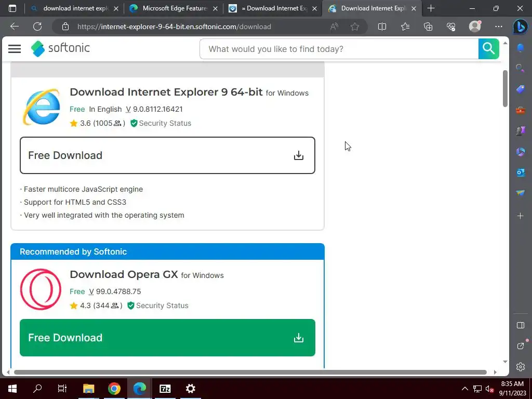
Task: Open the sidebar Microsoft 365 icon
Action: 520,152
